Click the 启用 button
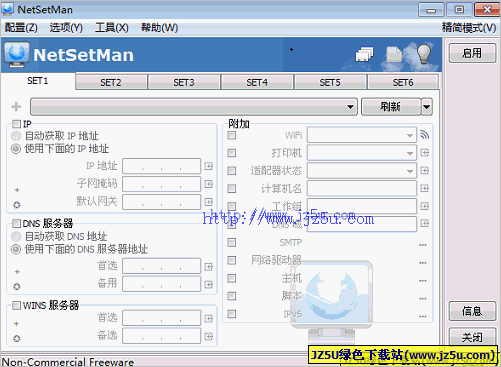 pyautogui.click(x=472, y=53)
